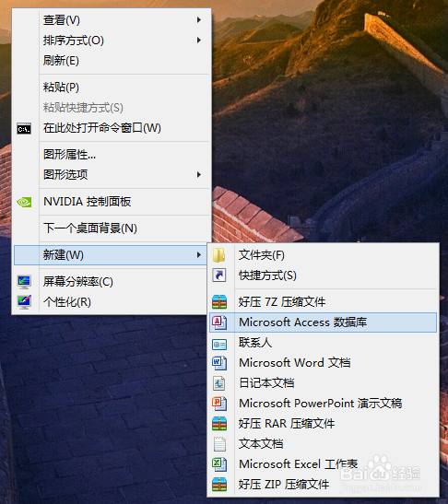Create new 快捷方式(S)
Screen dimensions: 448x504
pos(323,275)
